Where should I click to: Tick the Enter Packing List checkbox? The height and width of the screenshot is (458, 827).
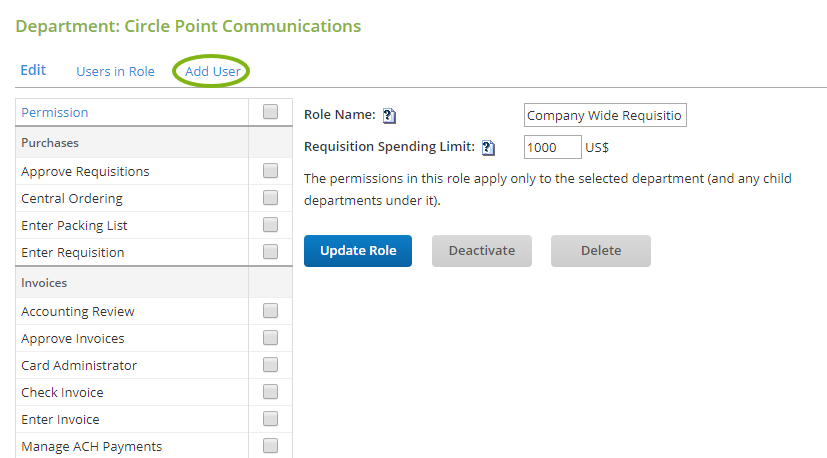pyautogui.click(x=270, y=225)
